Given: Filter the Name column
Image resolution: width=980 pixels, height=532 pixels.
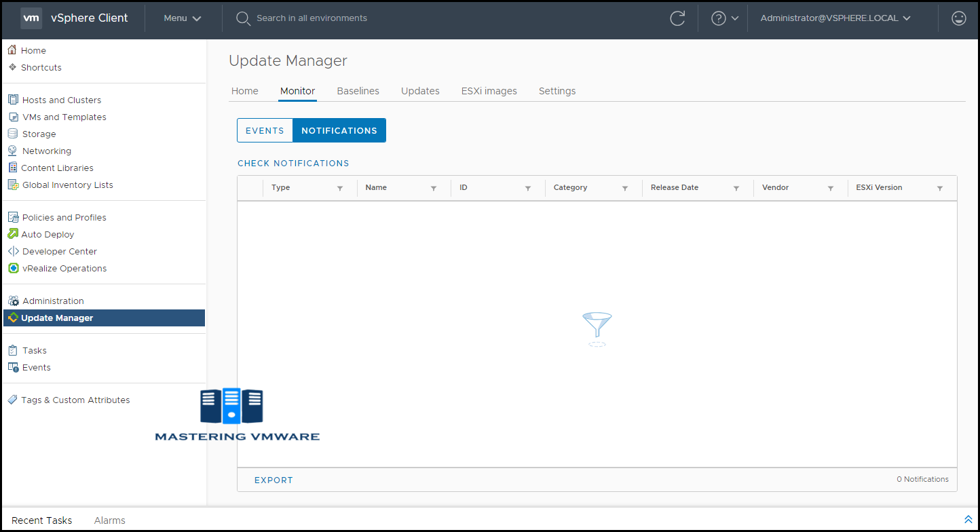Looking at the screenshot, I should 434,189.
